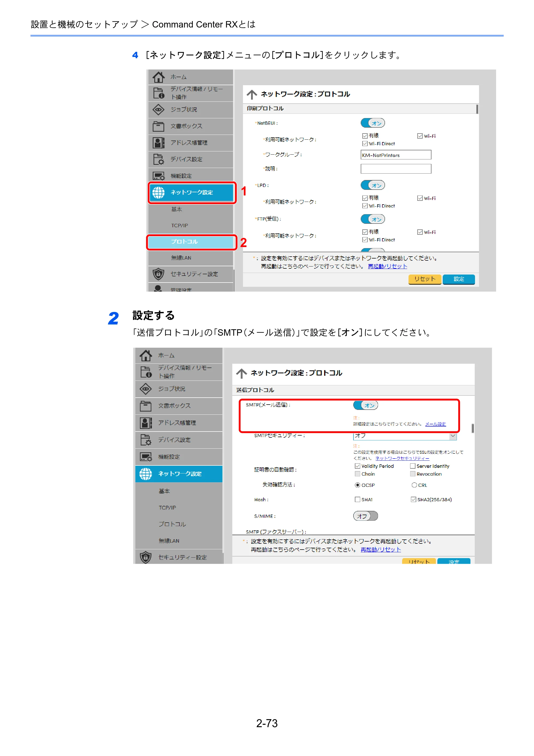Check the Chain certificate checkbox

[358, 474]
